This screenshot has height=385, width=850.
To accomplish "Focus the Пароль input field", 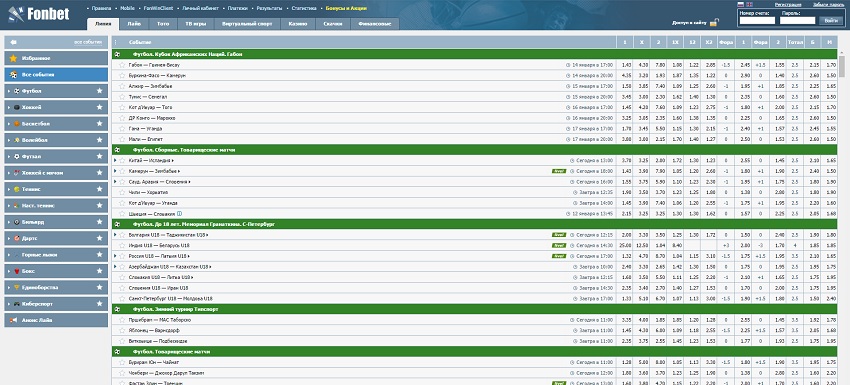I will pos(797,20).
